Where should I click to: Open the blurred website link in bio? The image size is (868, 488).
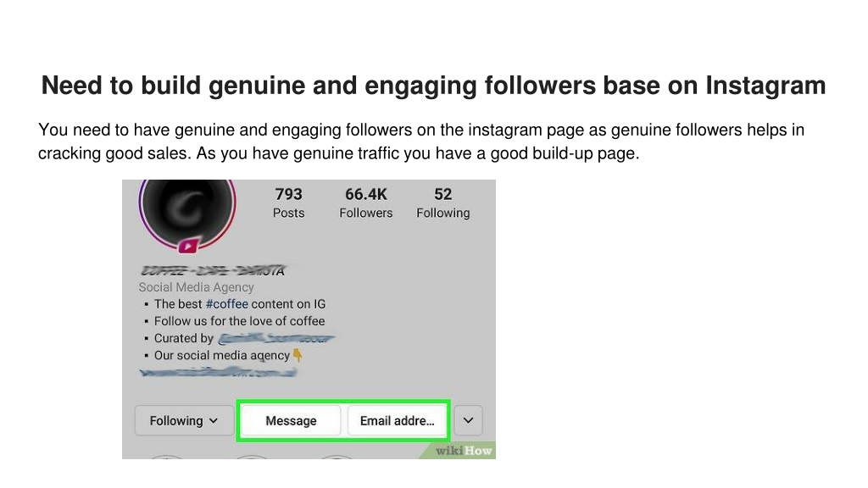218,373
